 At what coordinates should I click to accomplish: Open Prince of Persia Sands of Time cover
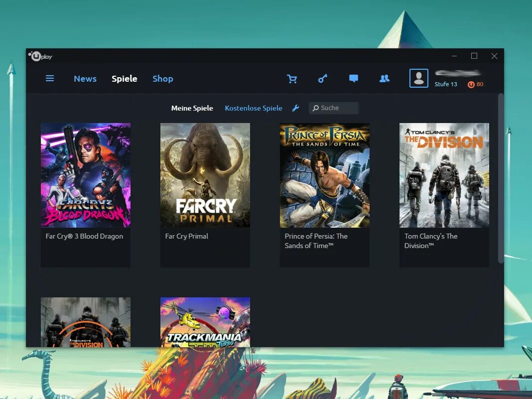[325, 175]
